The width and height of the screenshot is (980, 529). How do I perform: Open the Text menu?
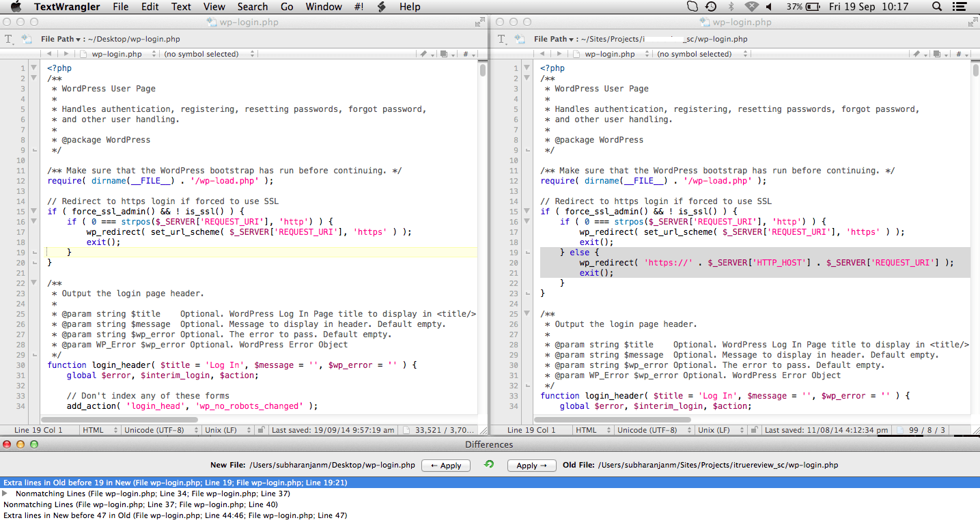(x=181, y=7)
